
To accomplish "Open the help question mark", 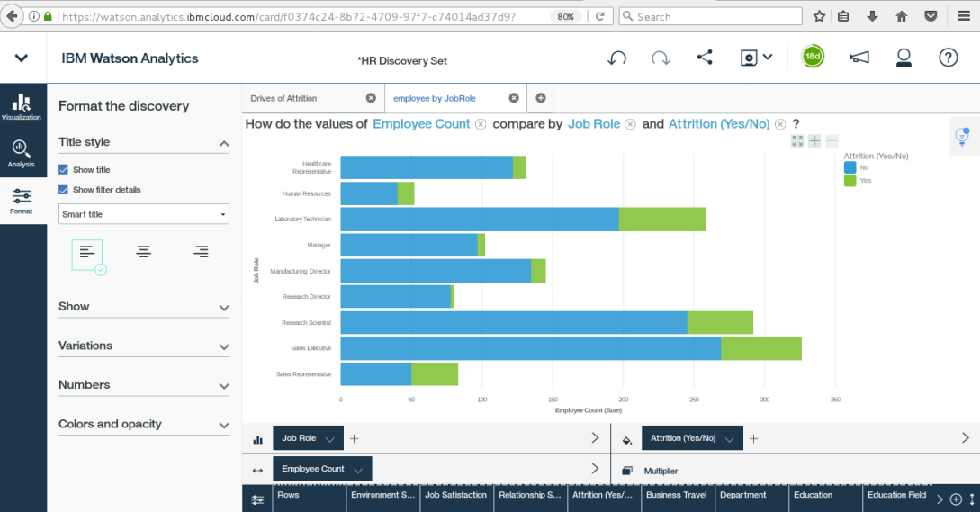I will [949, 58].
